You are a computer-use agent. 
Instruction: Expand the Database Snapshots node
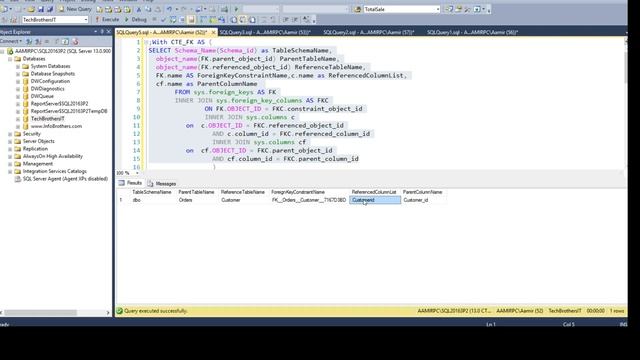[18, 74]
